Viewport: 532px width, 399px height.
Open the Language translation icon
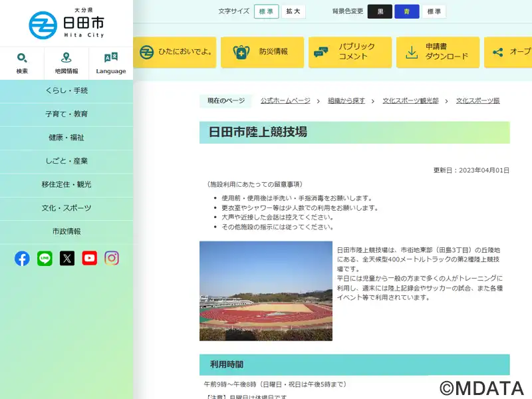click(x=110, y=63)
